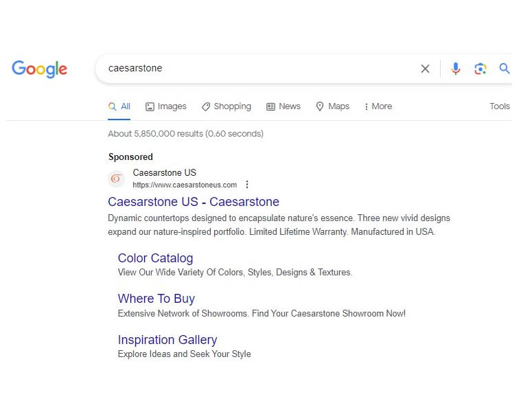This screenshot has width=532, height=412.
Task: Select the All results tab
Action: [119, 106]
